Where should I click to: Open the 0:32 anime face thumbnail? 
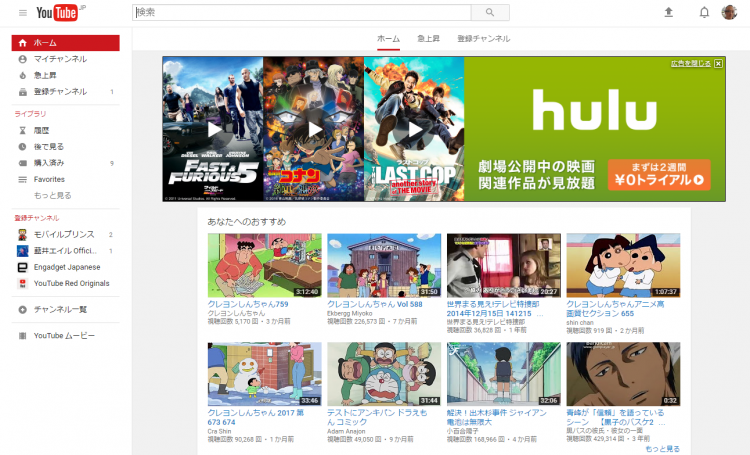point(623,374)
